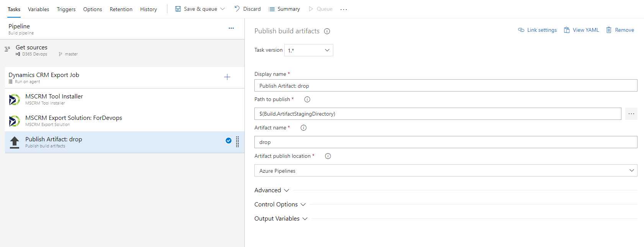Open the Triggers tab
This screenshot has width=644, height=247.
66,9
